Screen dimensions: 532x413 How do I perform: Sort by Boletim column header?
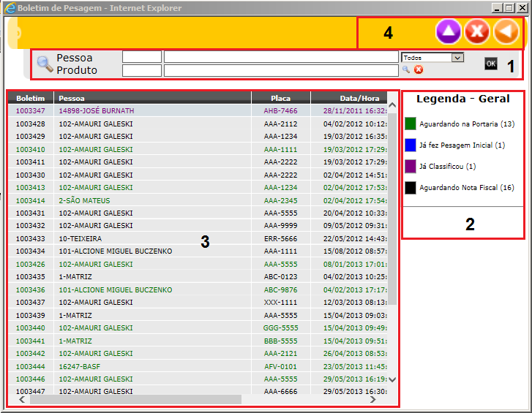point(31,98)
